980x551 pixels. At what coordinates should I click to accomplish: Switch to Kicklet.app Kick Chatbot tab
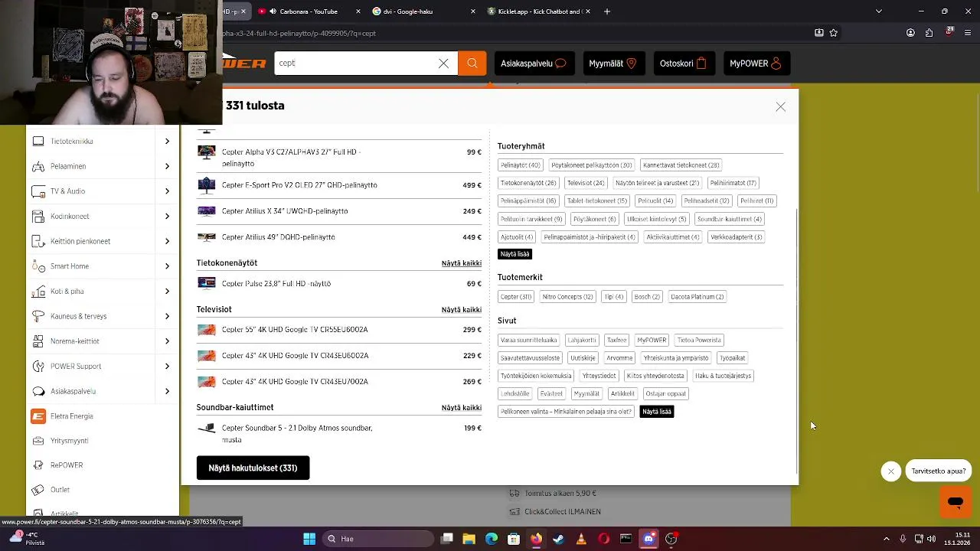point(539,11)
